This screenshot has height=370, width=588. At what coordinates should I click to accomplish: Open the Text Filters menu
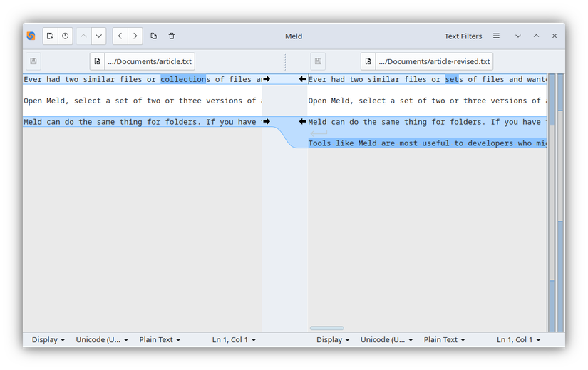pyautogui.click(x=463, y=36)
